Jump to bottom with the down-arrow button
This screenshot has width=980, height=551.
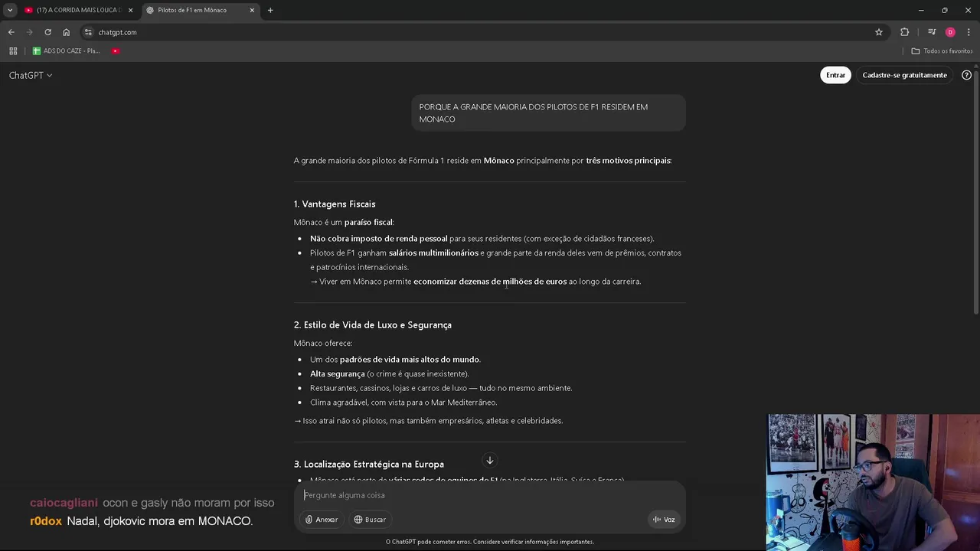tap(490, 460)
